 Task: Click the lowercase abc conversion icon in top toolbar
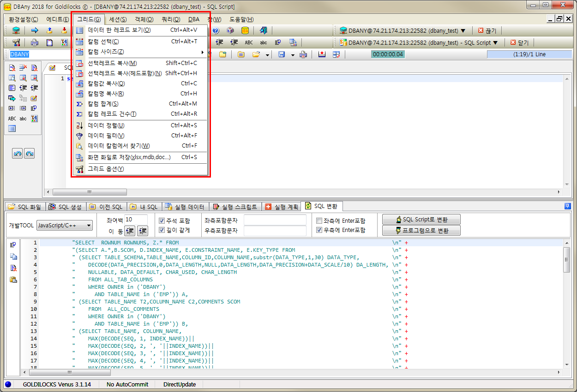point(264,42)
